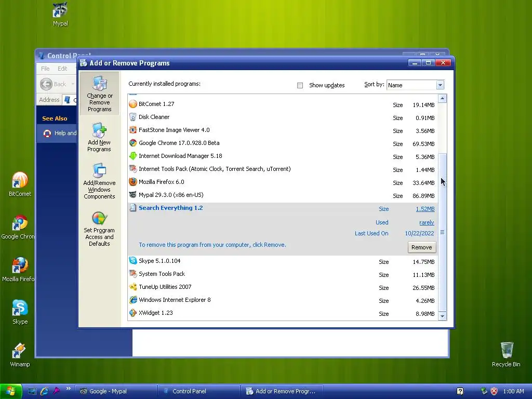The width and height of the screenshot is (532, 399).
Task: Click the Internet Download Manager icon
Action: [x=133, y=156]
